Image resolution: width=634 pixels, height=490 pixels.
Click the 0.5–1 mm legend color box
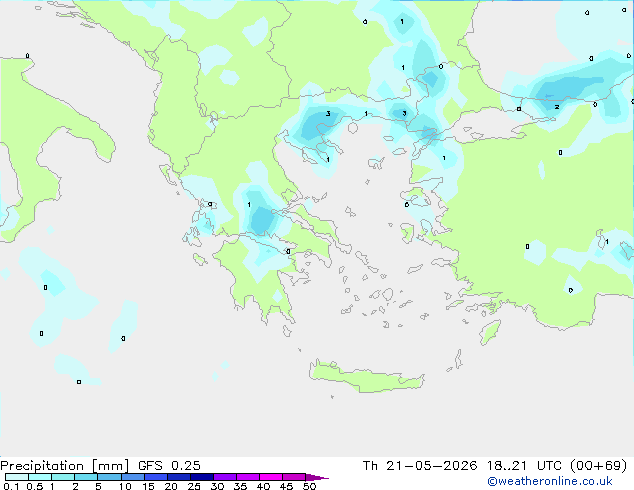pyautogui.click(x=40, y=477)
